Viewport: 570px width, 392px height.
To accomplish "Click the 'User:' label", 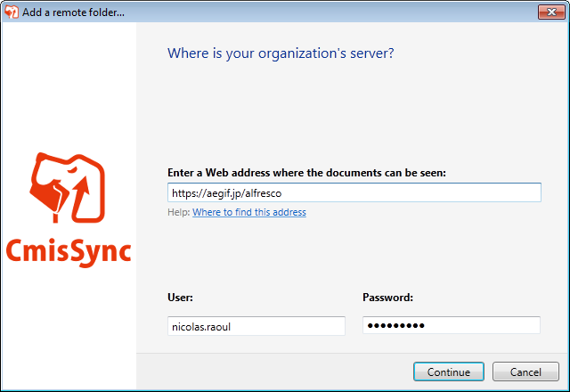I will click(x=180, y=297).
